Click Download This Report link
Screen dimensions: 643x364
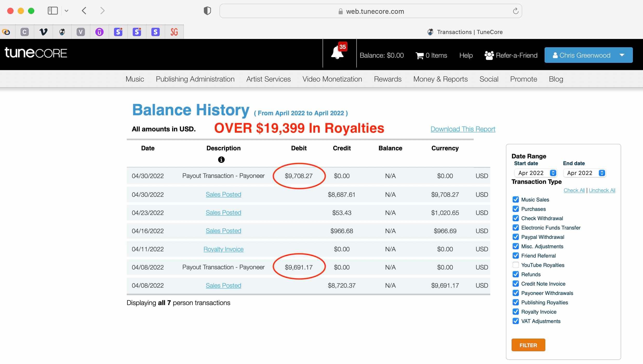pos(463,129)
